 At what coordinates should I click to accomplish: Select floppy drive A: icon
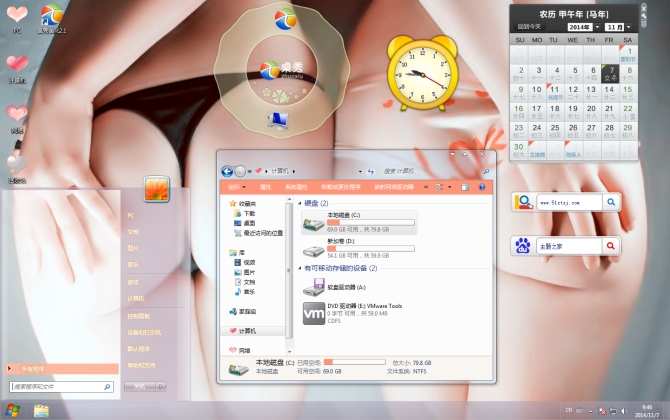click(314, 287)
